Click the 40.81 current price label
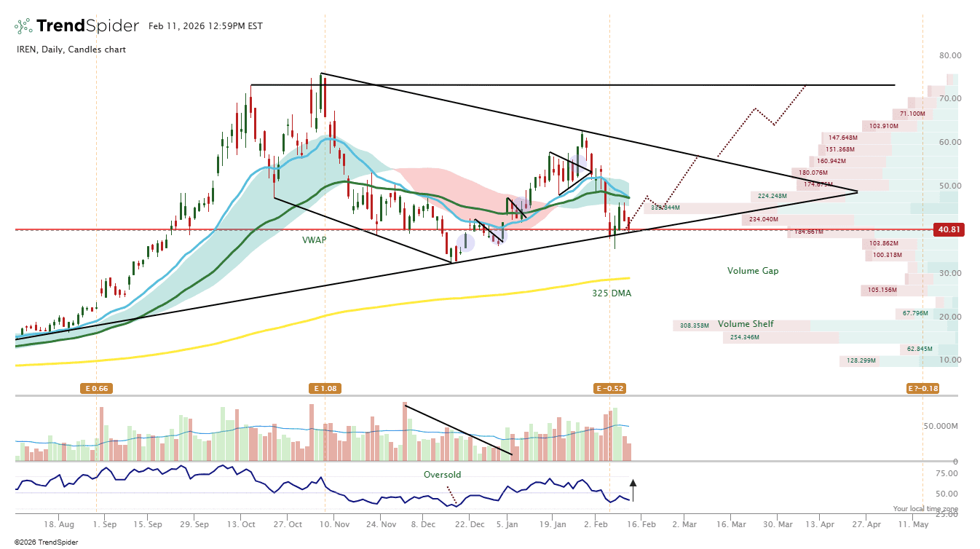980x549 pixels. 949,229
